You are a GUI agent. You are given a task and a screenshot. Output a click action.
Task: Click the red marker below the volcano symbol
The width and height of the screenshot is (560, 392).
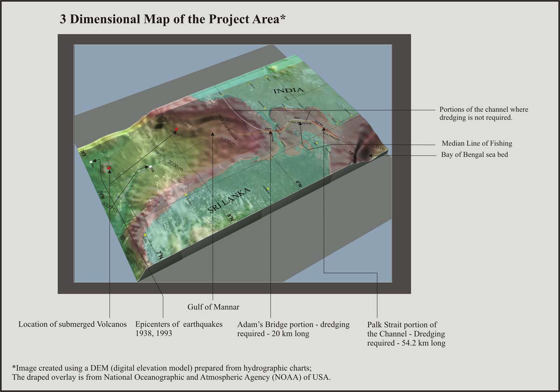(109, 168)
